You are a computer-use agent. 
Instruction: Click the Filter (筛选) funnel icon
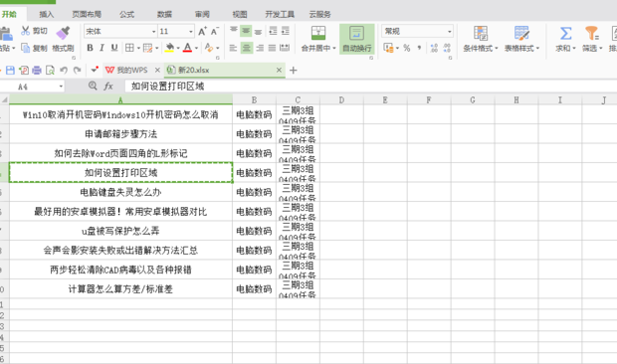592,34
